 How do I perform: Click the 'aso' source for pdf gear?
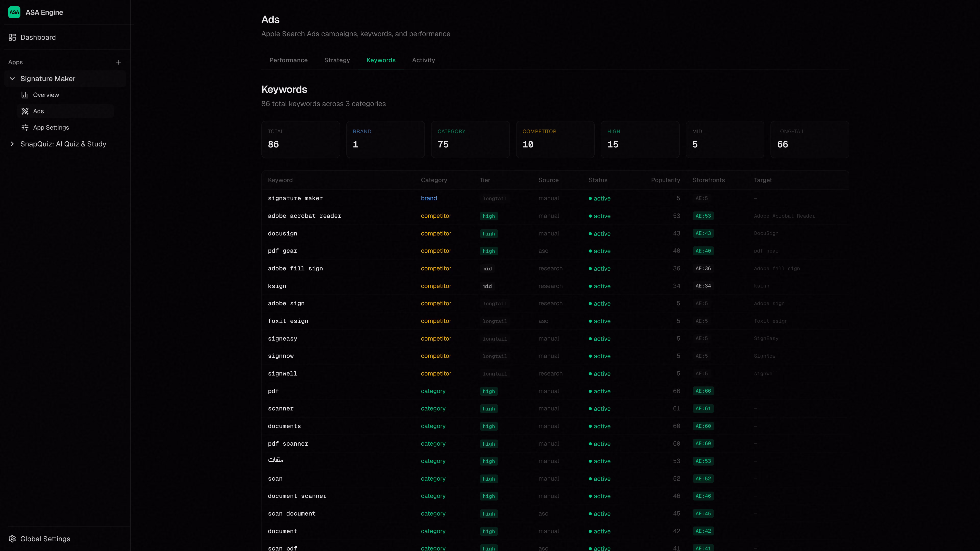point(543,251)
